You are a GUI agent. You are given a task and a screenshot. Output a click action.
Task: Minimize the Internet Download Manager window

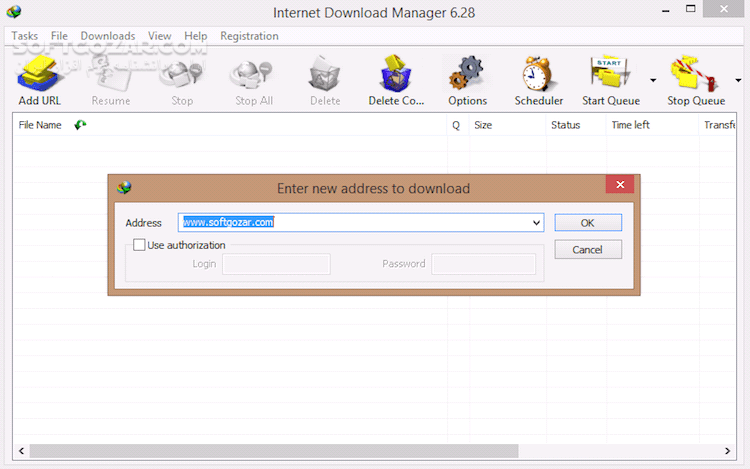click(x=665, y=11)
